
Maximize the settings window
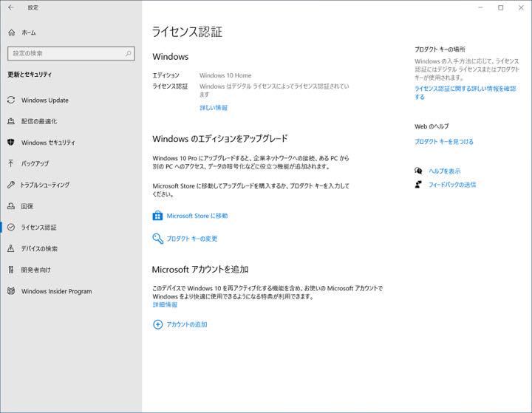pyautogui.click(x=501, y=7)
